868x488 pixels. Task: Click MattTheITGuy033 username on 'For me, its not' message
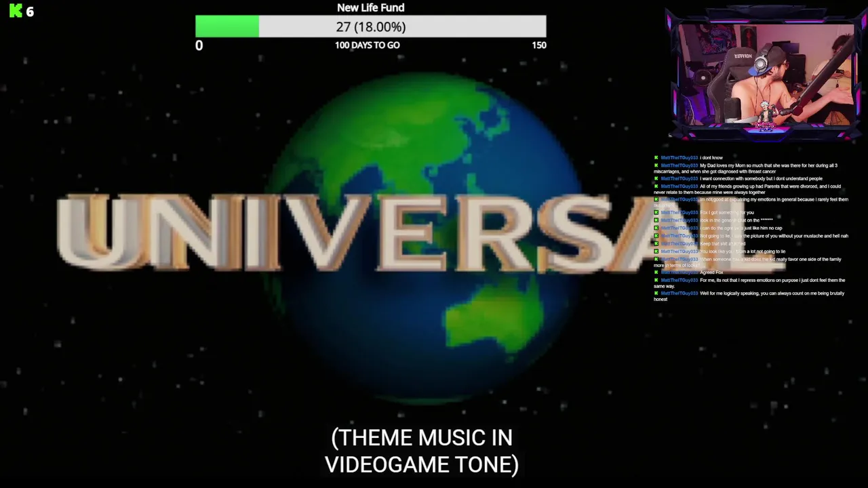679,280
